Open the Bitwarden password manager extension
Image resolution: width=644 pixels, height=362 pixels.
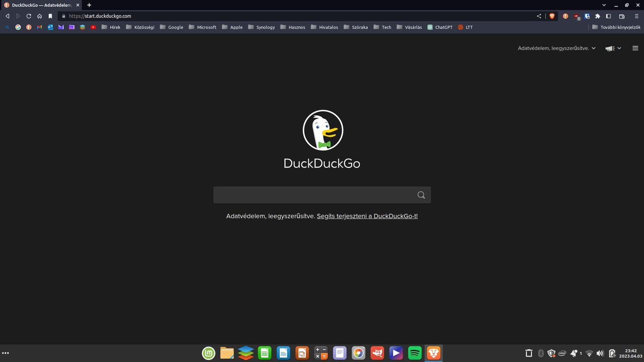(587, 16)
